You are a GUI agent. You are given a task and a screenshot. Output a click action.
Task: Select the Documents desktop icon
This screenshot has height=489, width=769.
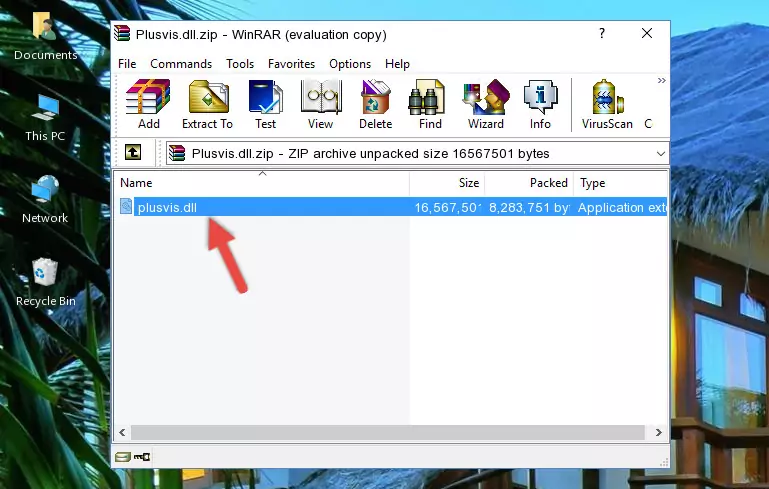pyautogui.click(x=45, y=36)
